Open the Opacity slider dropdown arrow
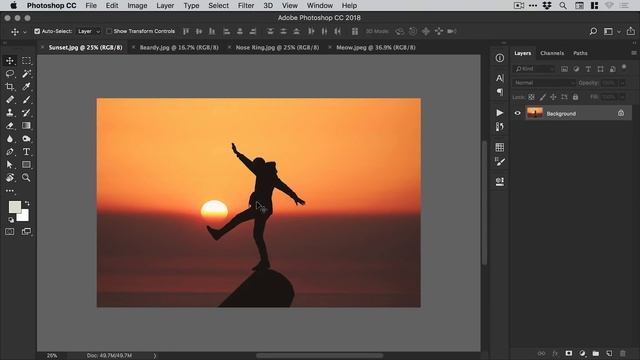640x360 pixels. click(x=622, y=83)
